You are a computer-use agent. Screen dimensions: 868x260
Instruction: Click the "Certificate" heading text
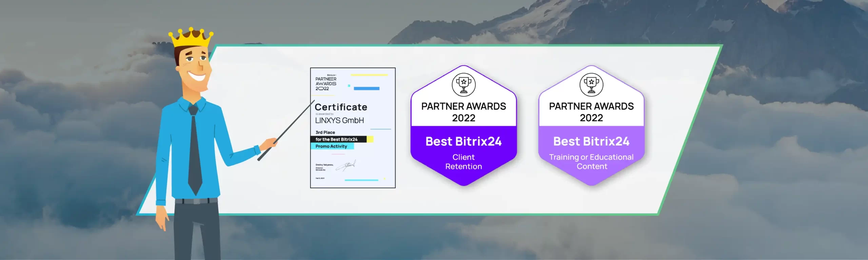[341, 107]
